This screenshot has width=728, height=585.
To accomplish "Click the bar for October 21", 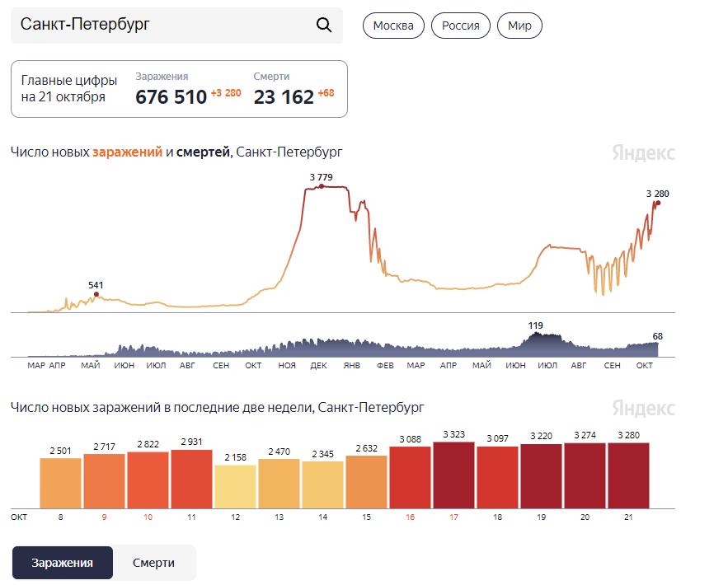I will point(628,475).
